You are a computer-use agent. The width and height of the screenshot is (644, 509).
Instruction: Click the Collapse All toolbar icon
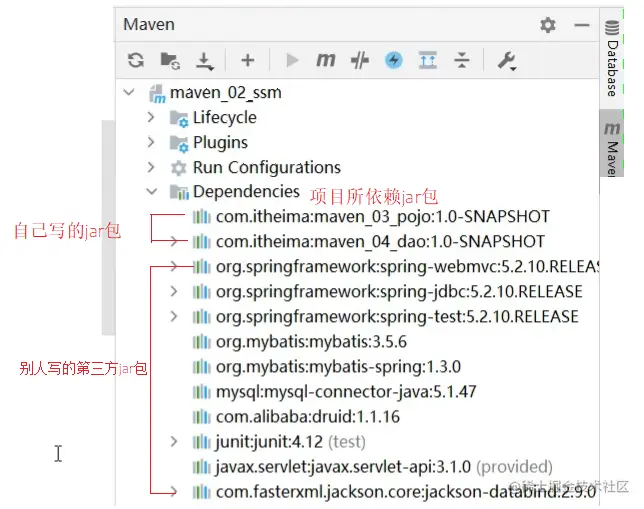pos(462,60)
